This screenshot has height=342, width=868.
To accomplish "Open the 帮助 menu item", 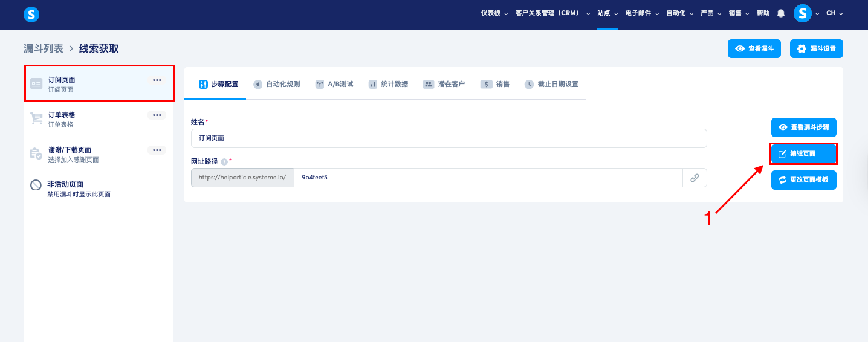I will pos(763,13).
